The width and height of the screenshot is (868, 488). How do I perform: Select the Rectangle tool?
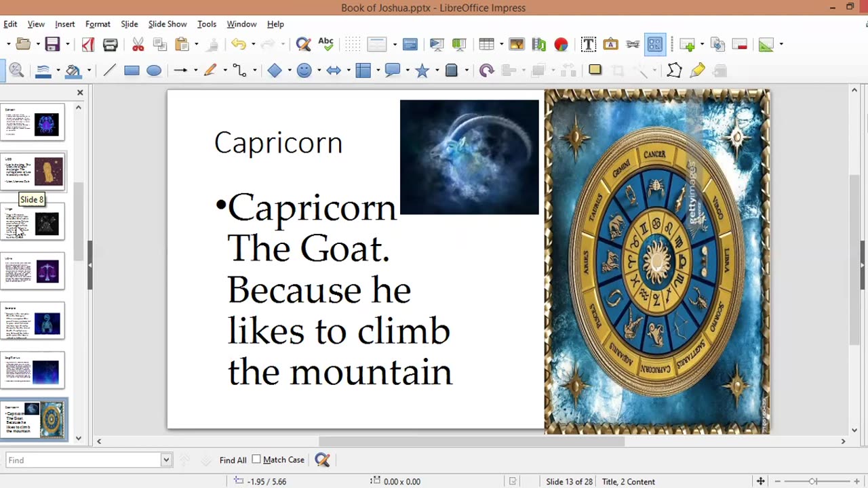click(x=132, y=70)
